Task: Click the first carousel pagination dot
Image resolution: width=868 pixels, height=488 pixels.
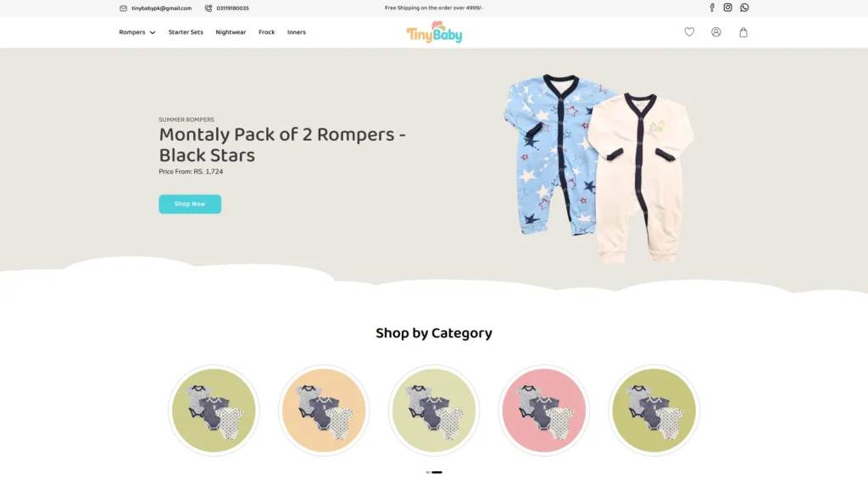Action: point(428,472)
